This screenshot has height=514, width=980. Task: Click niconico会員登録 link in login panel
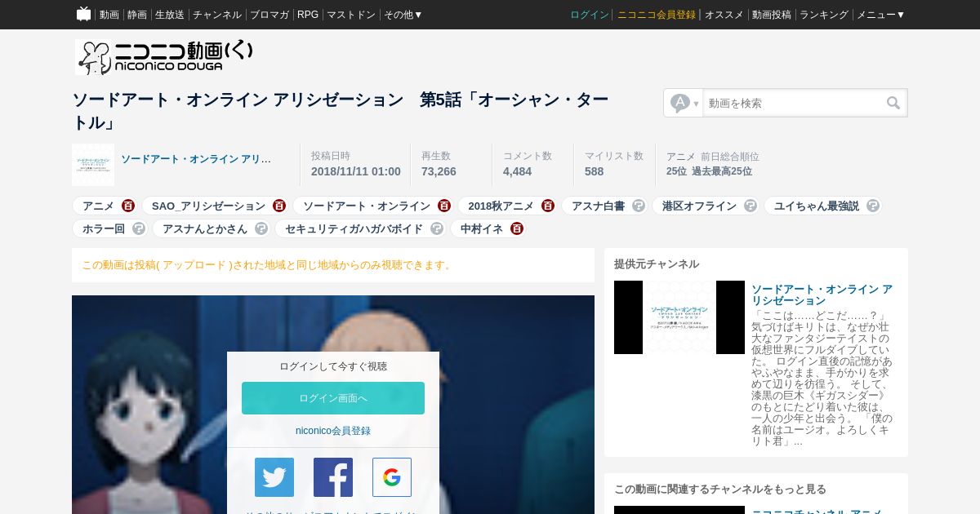coord(333,431)
